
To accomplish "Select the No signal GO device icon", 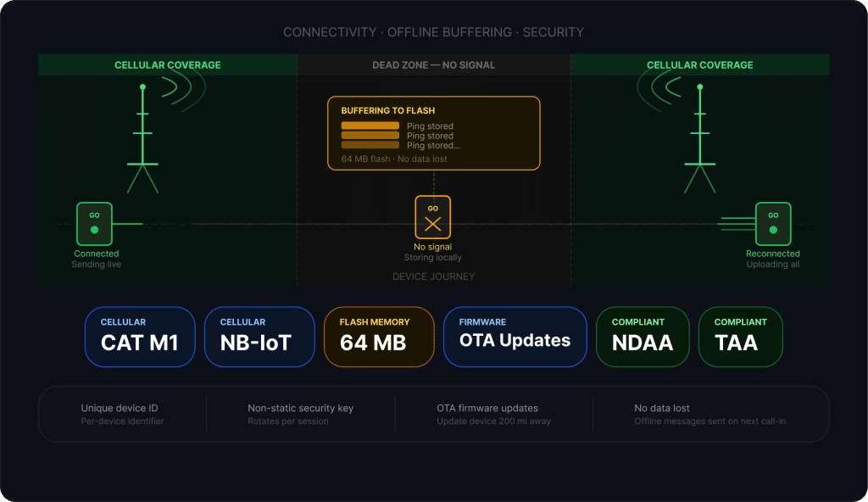I will coord(433,217).
